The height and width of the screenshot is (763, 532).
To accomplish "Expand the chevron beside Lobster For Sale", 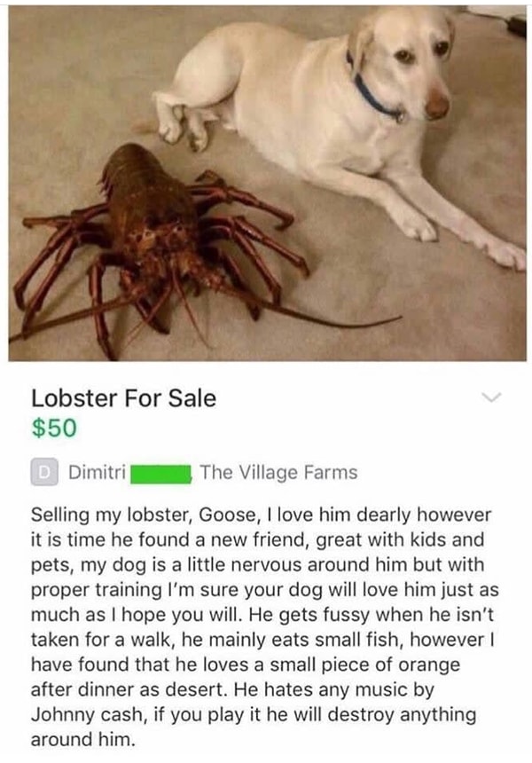I will (491, 397).
